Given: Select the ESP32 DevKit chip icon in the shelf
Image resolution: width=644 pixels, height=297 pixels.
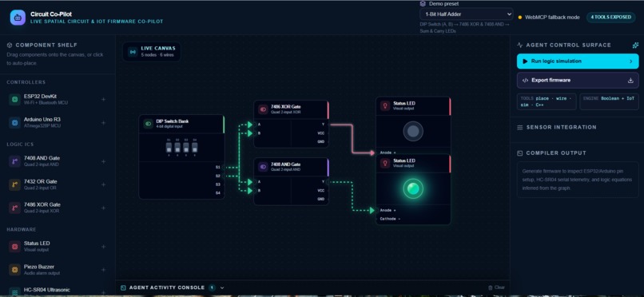Looking at the screenshot, I should tap(15, 99).
